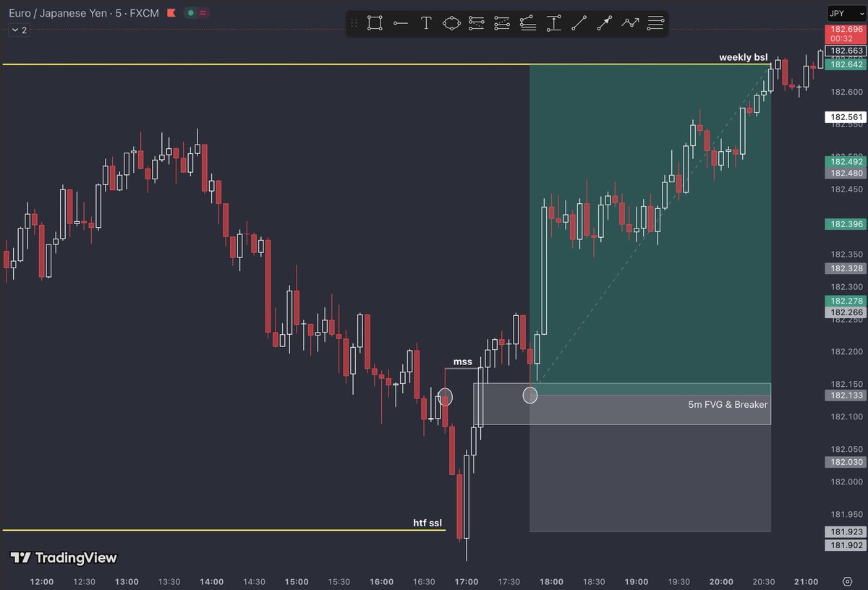Select the Price Range measuring tool

tap(553, 23)
